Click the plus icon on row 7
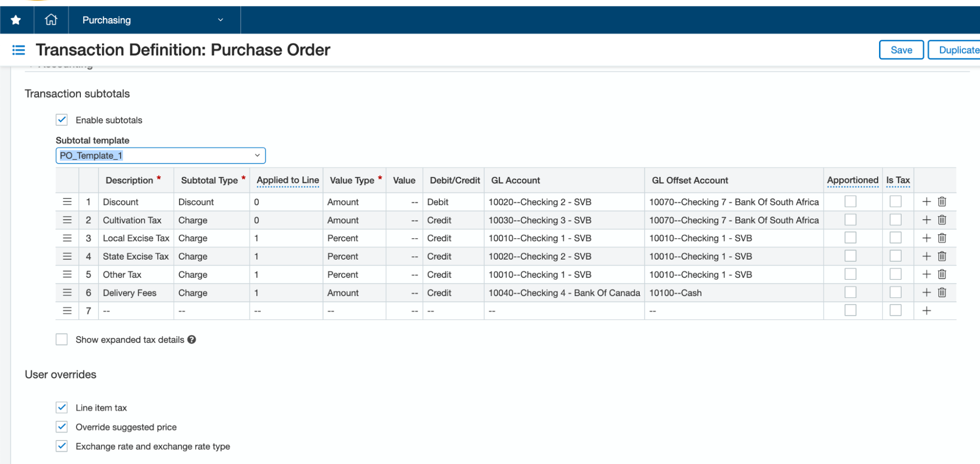980x464 pixels. click(x=927, y=310)
